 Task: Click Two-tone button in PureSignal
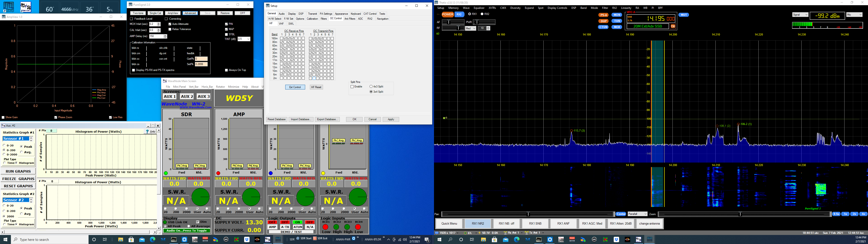coord(138,13)
